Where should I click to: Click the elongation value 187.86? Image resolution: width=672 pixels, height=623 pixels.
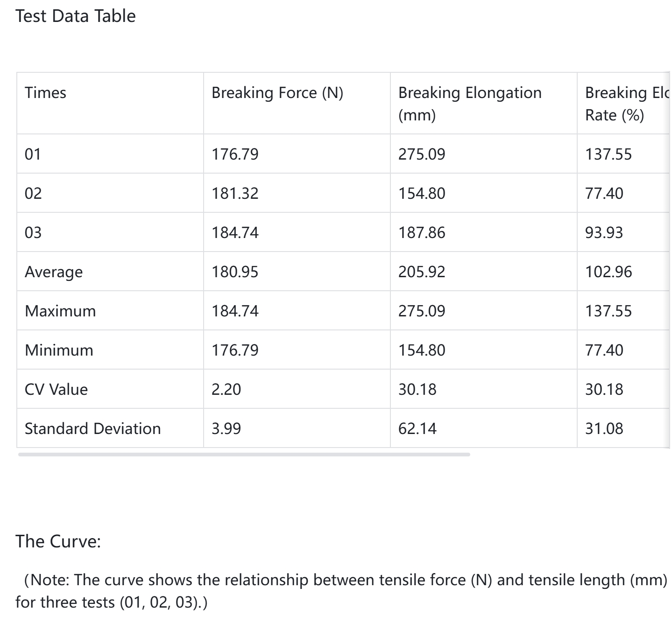click(x=422, y=232)
